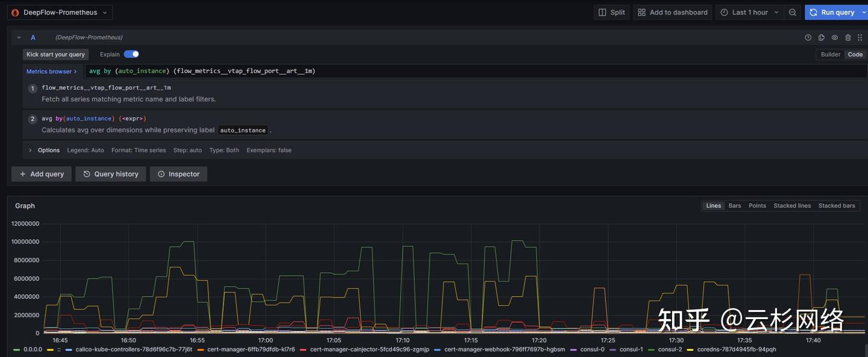The height and width of the screenshot is (357, 868).
Task: Expand the query Options section
Action: point(30,150)
